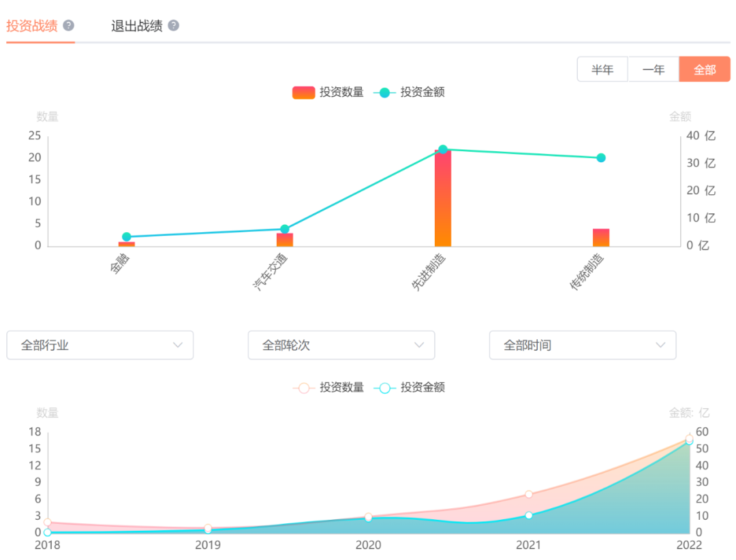This screenshot has height=560, width=736.
Task: Click the 金融 investment amount data point
Action: (x=127, y=237)
